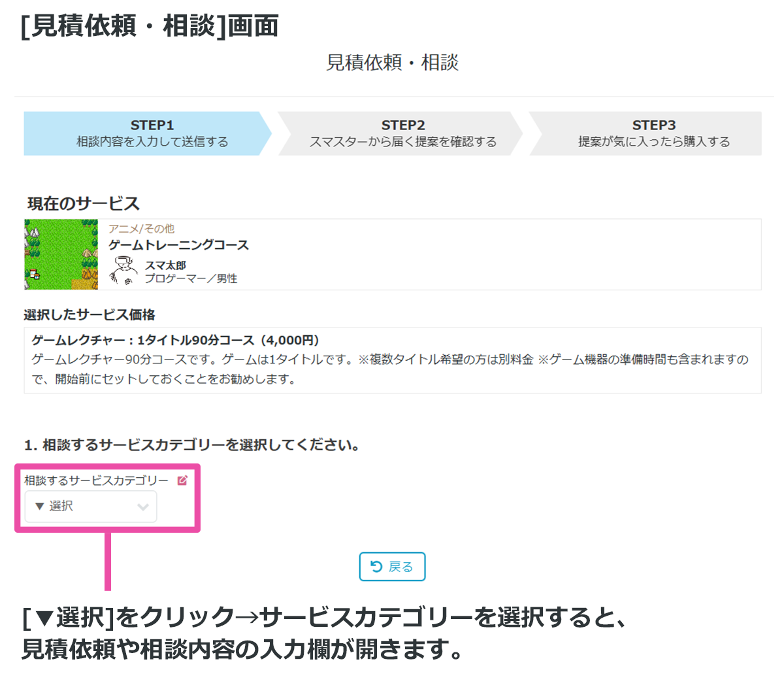
Task: Click the 現在のサービス section heading
Action: [x=84, y=203]
